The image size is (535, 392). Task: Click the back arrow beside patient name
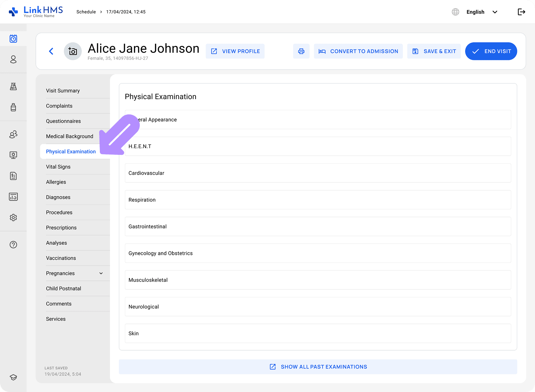(51, 51)
